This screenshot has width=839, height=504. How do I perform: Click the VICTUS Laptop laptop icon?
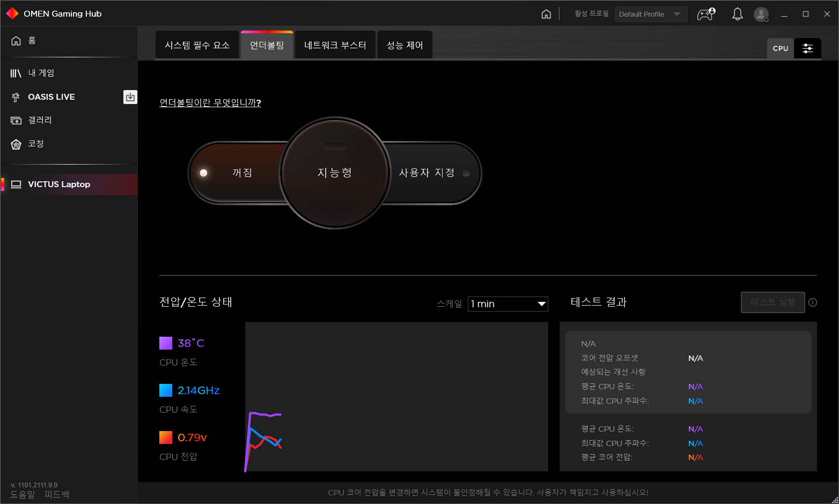click(17, 184)
